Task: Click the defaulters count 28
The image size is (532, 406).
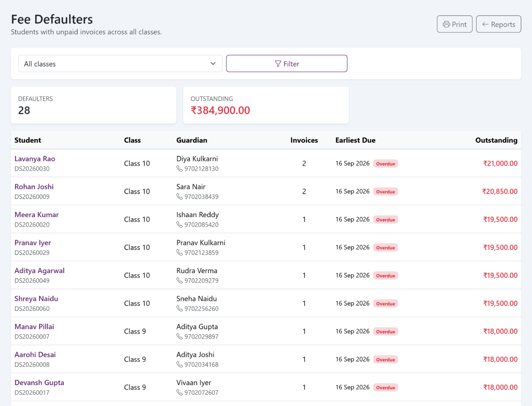Action: (x=24, y=110)
